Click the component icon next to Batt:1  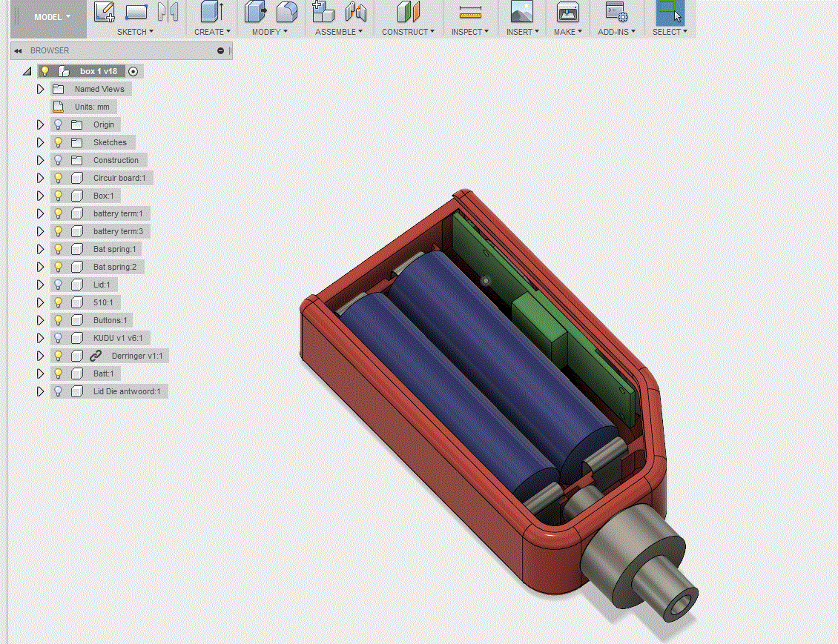pyautogui.click(x=77, y=374)
